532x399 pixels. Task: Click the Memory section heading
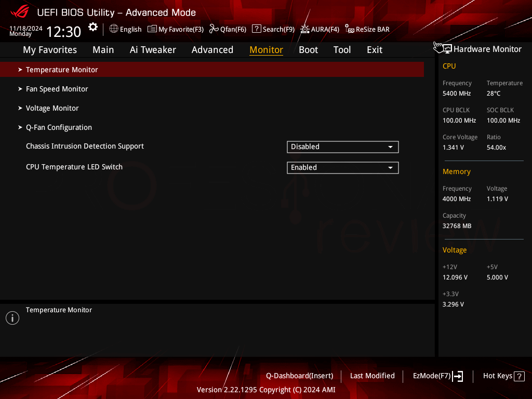point(456,171)
